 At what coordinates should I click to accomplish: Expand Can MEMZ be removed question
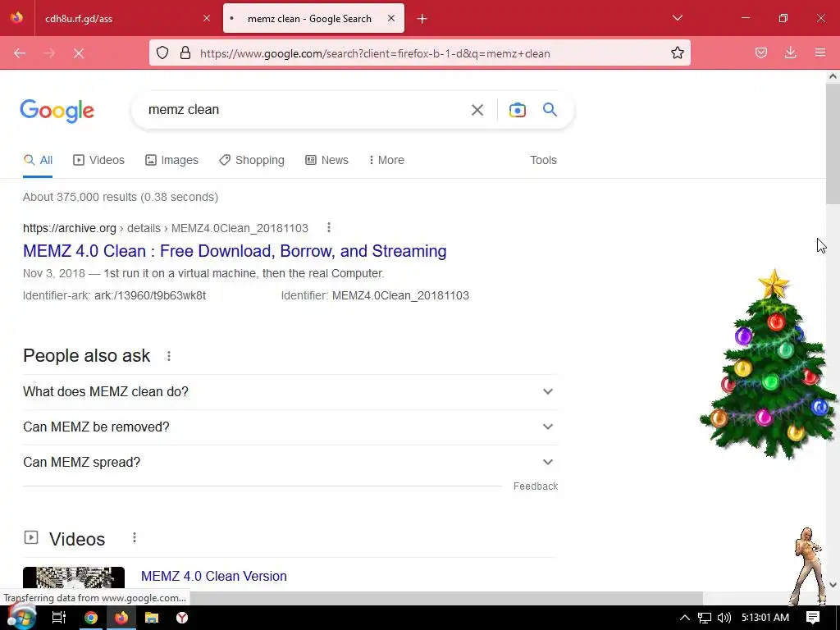tap(290, 427)
